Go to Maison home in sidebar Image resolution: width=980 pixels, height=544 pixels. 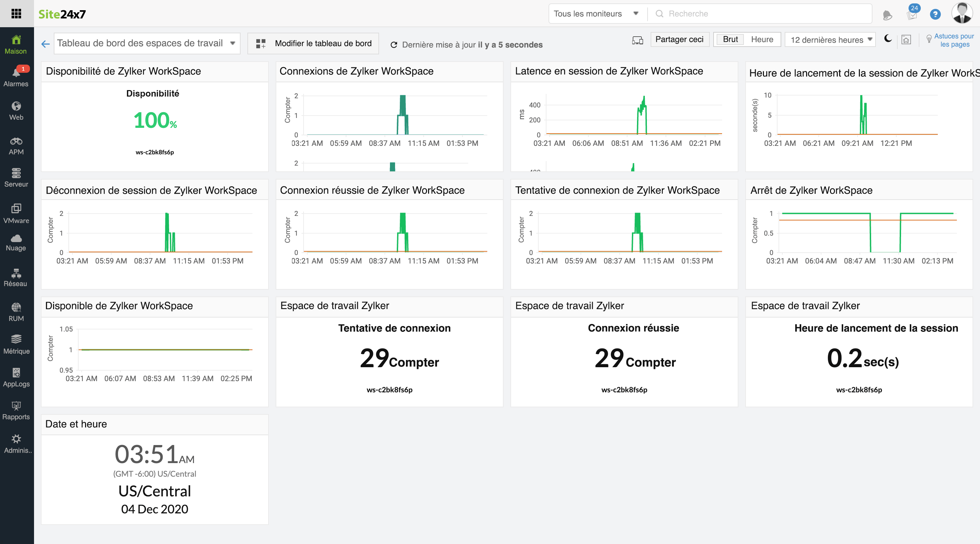pyautogui.click(x=16, y=45)
